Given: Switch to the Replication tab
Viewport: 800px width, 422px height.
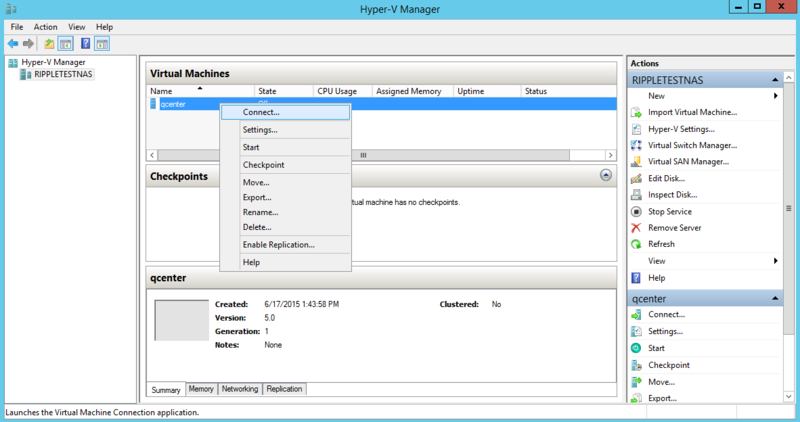Looking at the screenshot, I should [x=284, y=389].
